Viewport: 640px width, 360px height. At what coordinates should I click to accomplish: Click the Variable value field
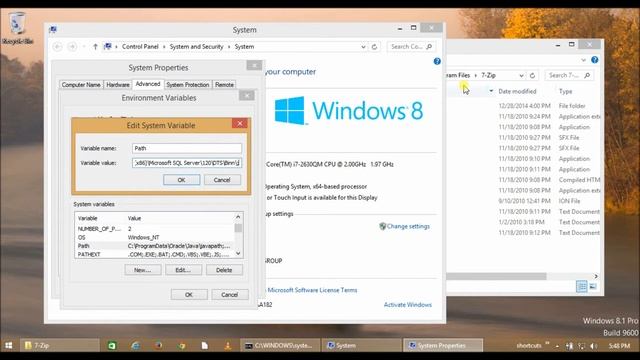[187, 163]
